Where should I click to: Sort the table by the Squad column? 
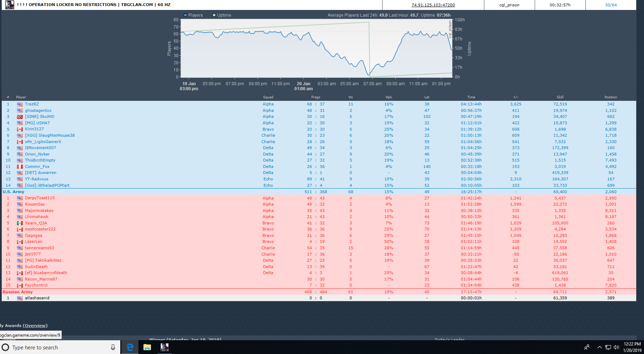268,97
